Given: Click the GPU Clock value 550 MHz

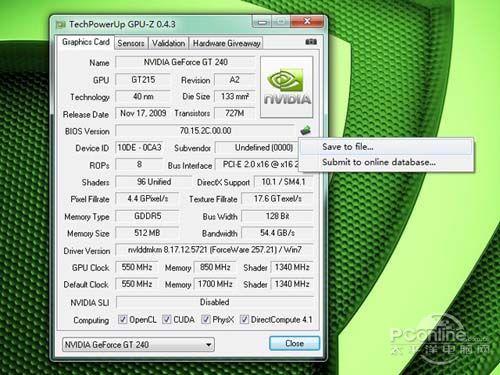Looking at the screenshot, I should point(137,267).
